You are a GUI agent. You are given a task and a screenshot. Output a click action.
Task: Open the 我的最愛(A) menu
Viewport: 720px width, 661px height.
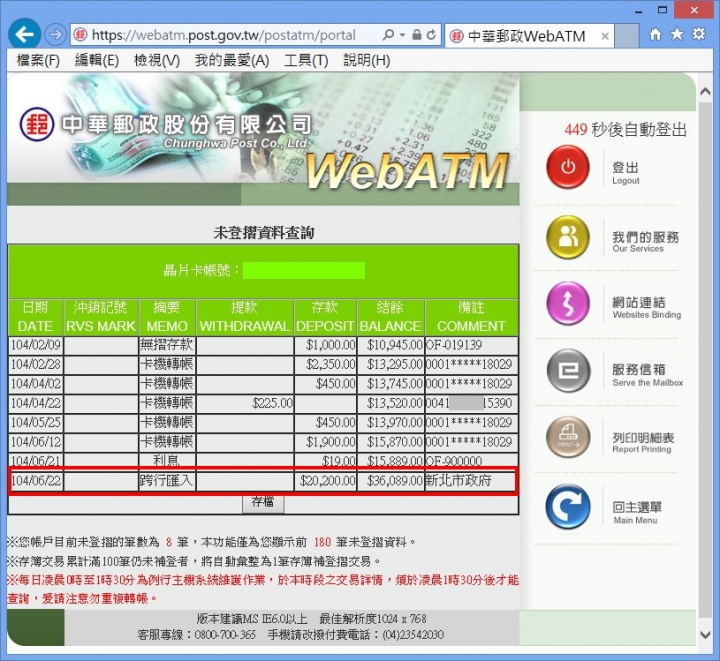click(232, 60)
